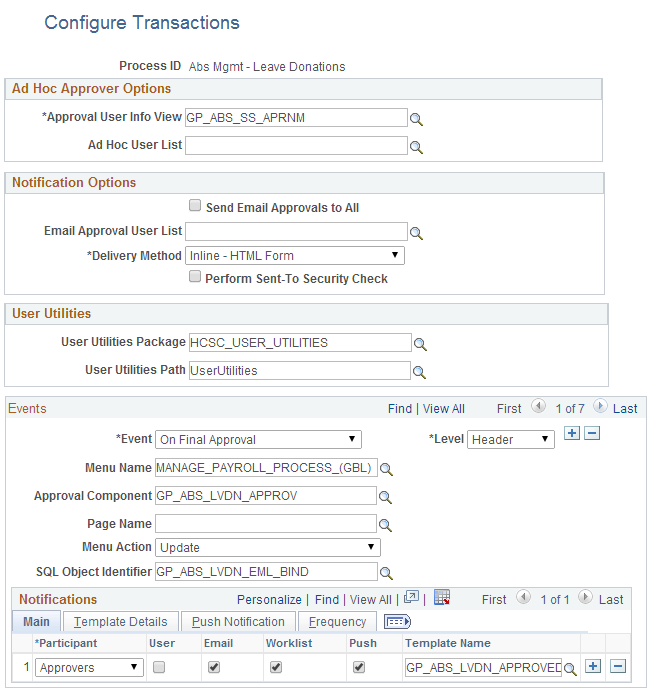The width and height of the screenshot is (651, 691).
Task: Open the Participant dropdown set to Approvers
Action: pyautogui.click(x=89, y=667)
